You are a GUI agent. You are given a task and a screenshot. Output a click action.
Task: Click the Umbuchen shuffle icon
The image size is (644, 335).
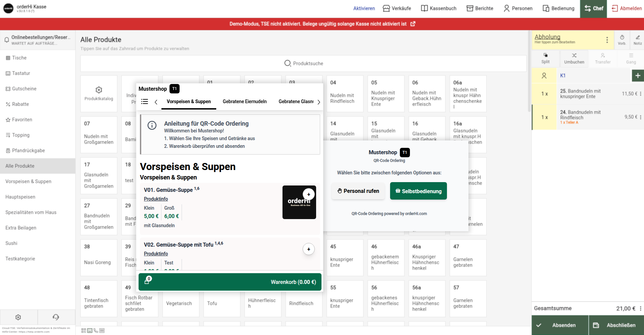[574, 55]
